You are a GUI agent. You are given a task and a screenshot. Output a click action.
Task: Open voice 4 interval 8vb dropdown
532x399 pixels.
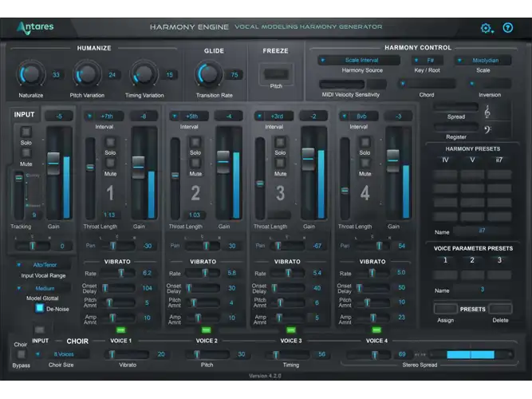358,117
